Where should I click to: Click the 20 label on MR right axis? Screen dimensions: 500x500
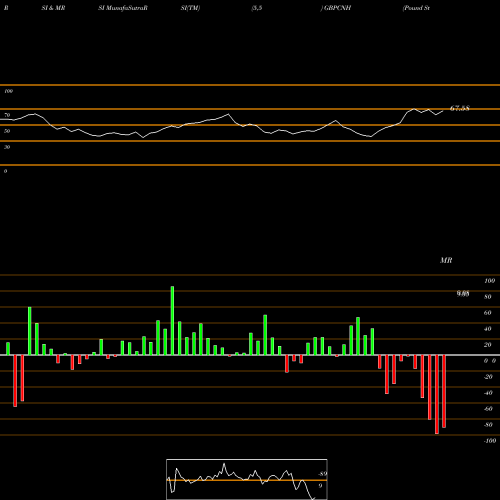pos(488,345)
